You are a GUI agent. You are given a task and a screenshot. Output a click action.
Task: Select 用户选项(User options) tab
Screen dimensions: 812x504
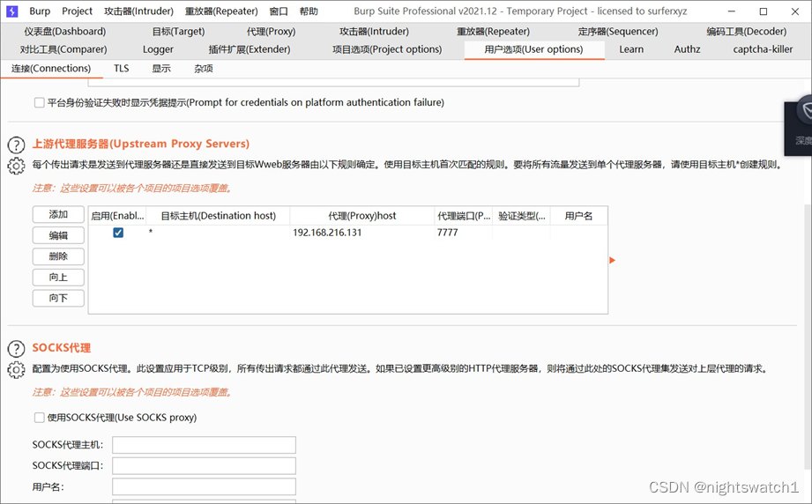coord(534,49)
